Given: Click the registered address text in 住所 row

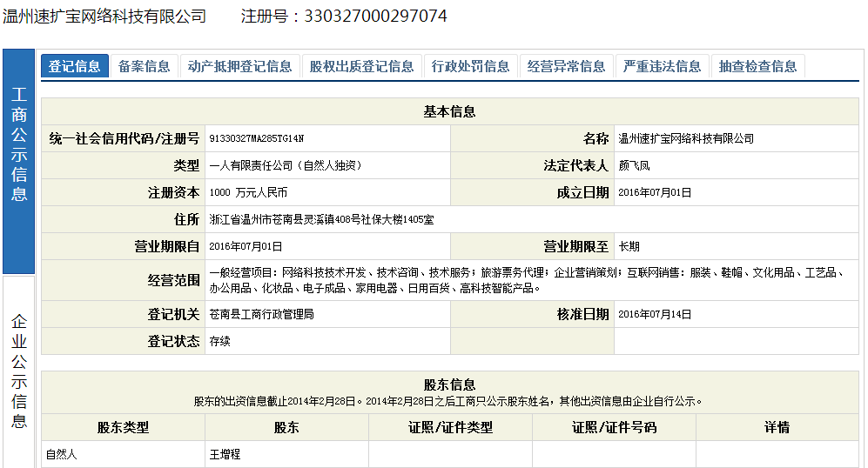Looking at the screenshot, I should [321, 220].
